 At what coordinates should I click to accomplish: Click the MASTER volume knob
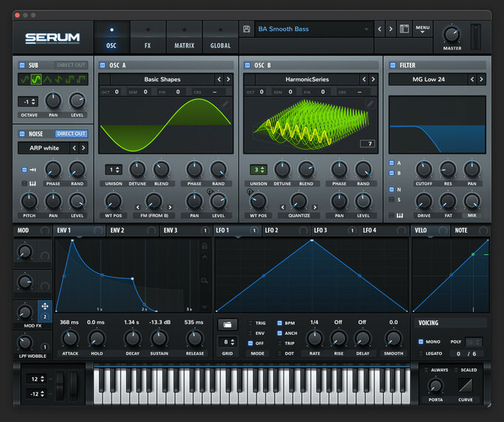[x=452, y=35]
